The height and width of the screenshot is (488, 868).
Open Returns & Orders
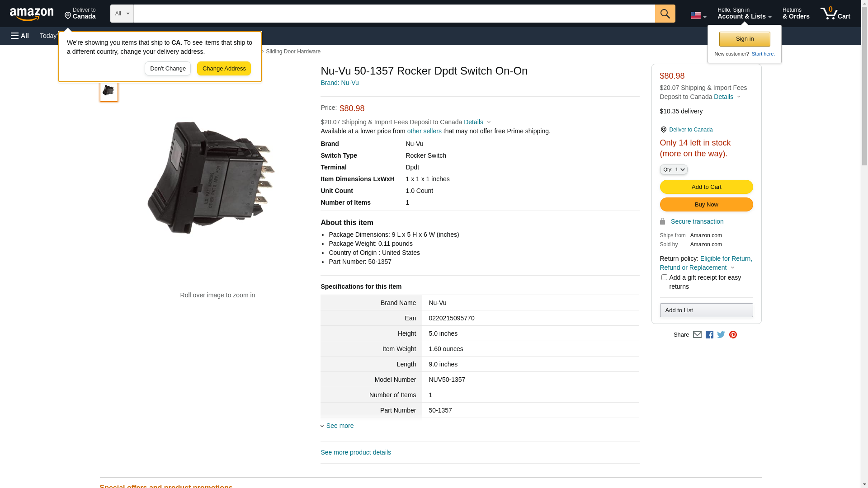(796, 14)
